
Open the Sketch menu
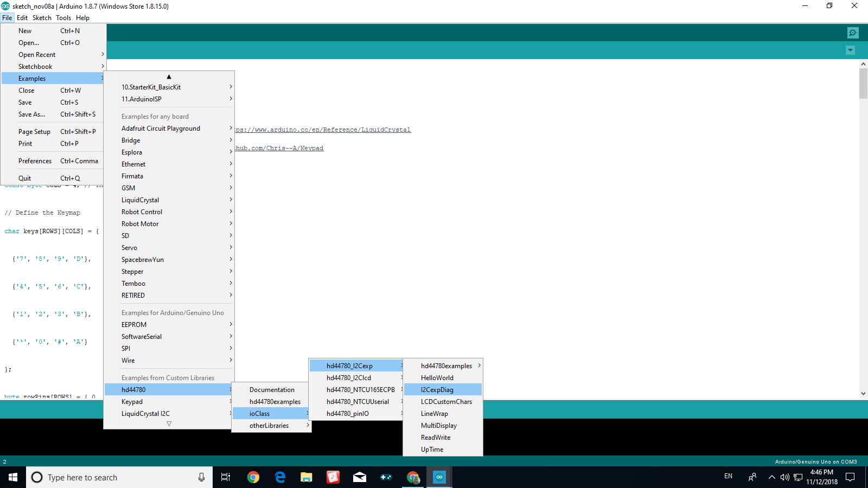click(x=42, y=18)
